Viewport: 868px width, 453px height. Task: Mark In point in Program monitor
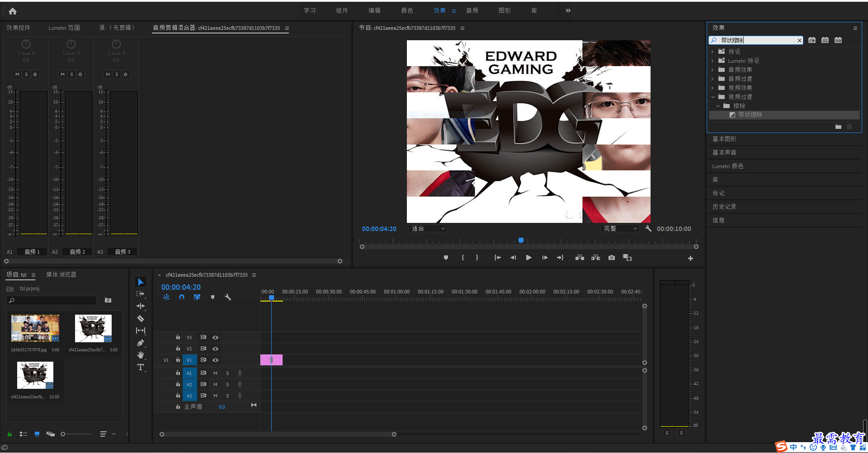pyautogui.click(x=462, y=258)
